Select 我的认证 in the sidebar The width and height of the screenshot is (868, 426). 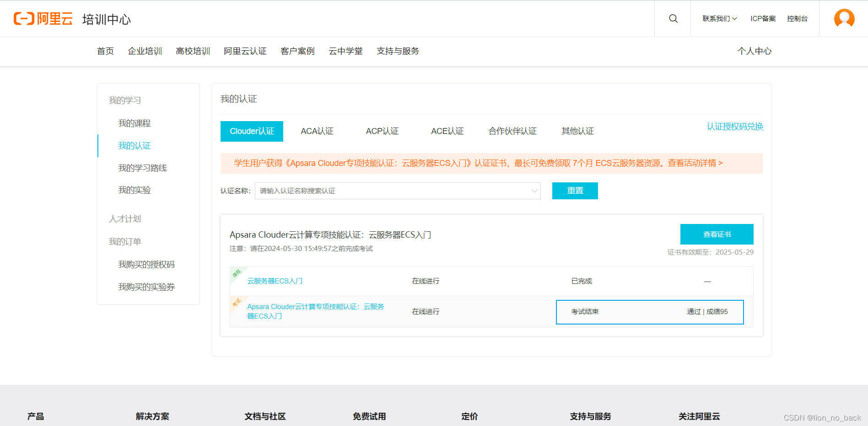[135, 146]
